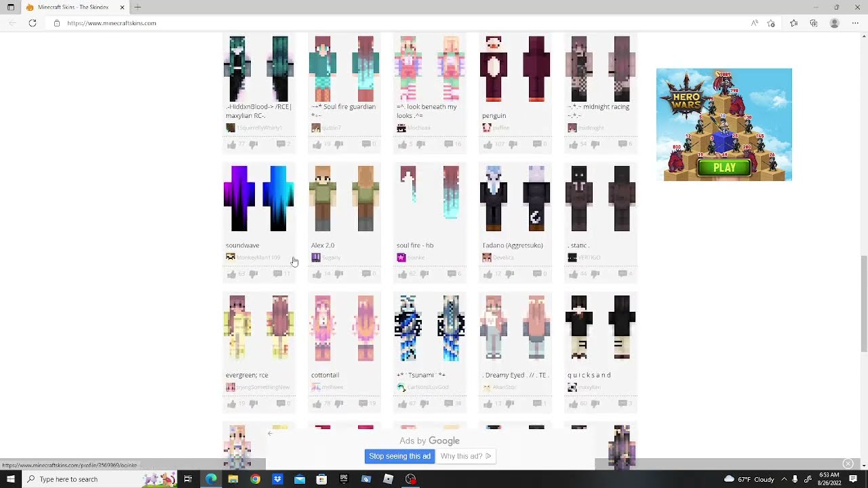Close the bottom ad overlay
The image size is (868, 488).
tap(848, 464)
